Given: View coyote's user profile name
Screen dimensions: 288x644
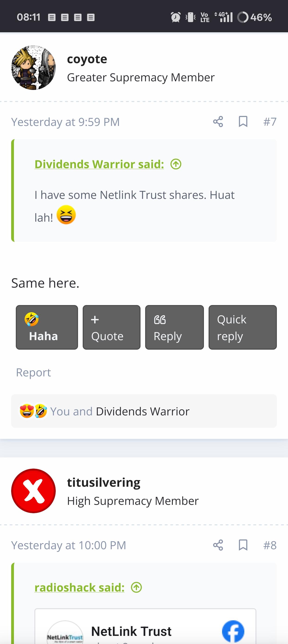Looking at the screenshot, I should point(87,59).
